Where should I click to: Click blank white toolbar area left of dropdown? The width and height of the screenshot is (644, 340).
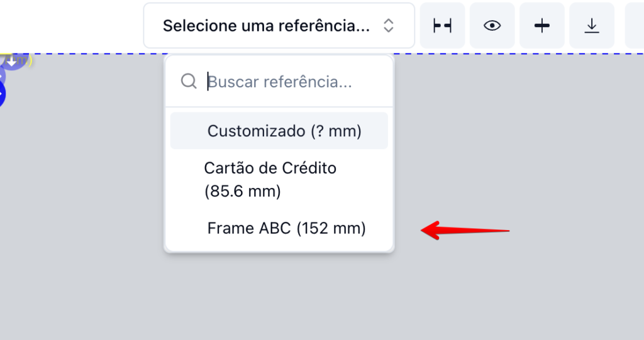pyautogui.click(x=69, y=26)
